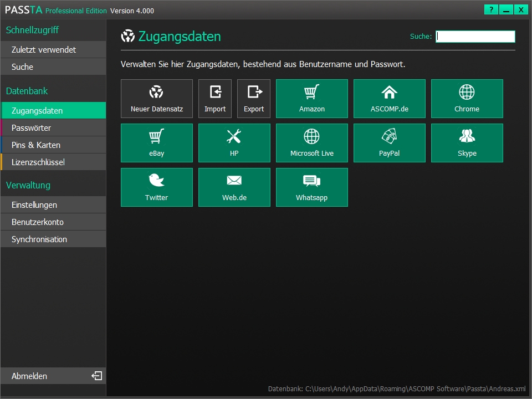Open Synchronisation settings

coord(53,239)
